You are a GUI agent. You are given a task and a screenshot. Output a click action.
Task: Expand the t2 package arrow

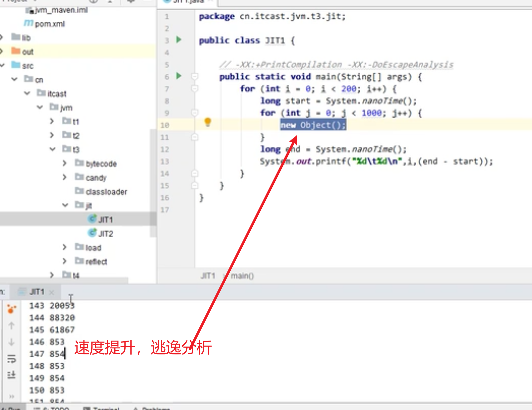point(52,135)
